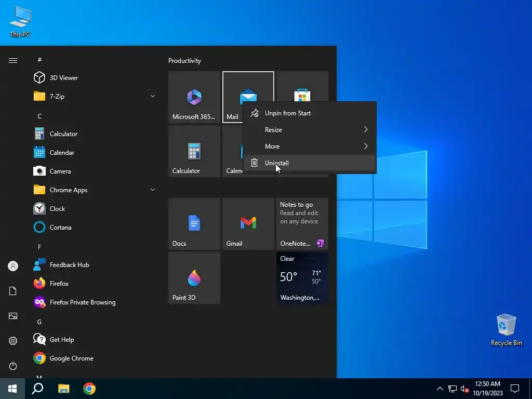Open the Calculator tile
The width and height of the screenshot is (532, 399).
pos(194,151)
